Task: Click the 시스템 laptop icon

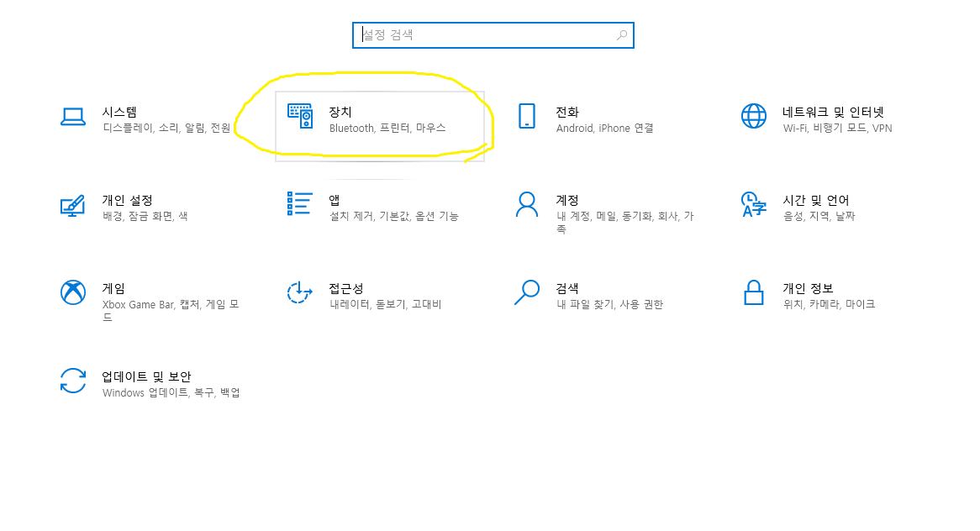Action: click(x=73, y=118)
